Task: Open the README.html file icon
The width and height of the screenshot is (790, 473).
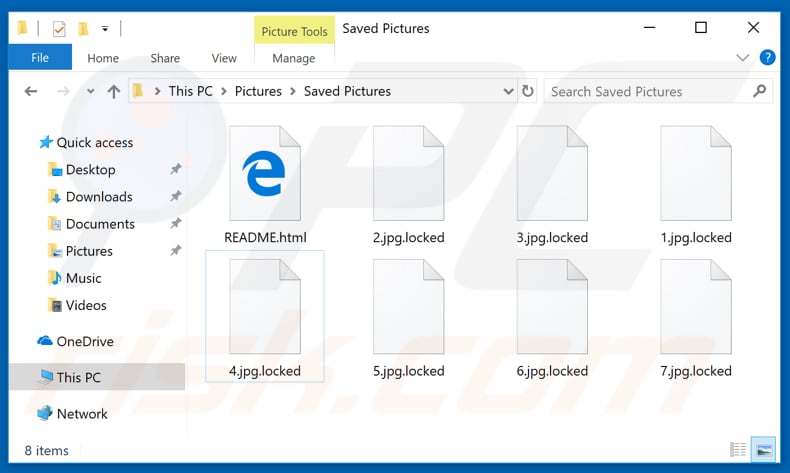Action: click(265, 175)
